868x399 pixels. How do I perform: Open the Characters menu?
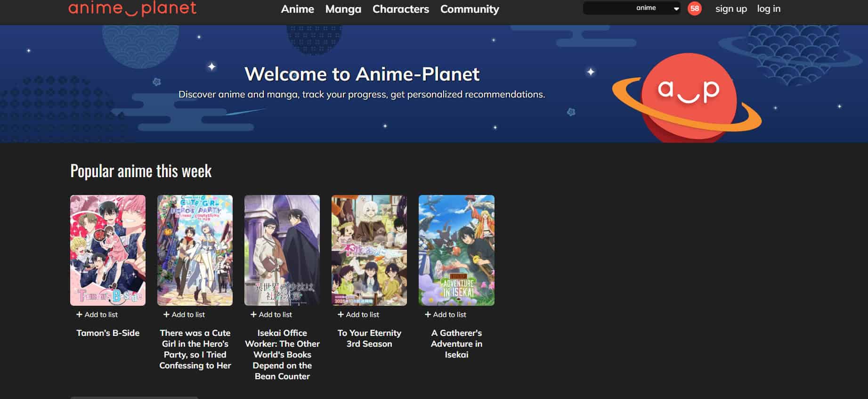pyautogui.click(x=400, y=9)
